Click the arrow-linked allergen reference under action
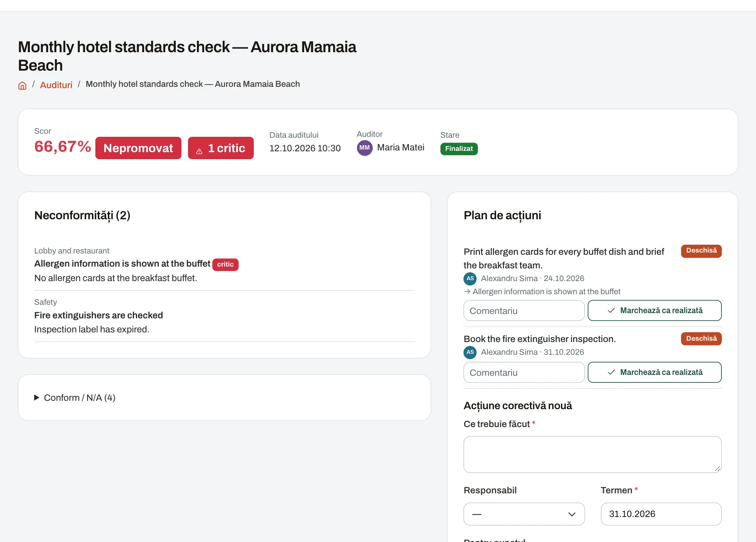 tap(542, 292)
